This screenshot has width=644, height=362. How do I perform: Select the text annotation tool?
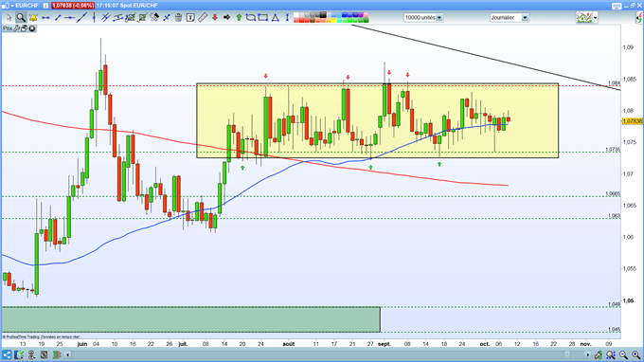point(190,18)
